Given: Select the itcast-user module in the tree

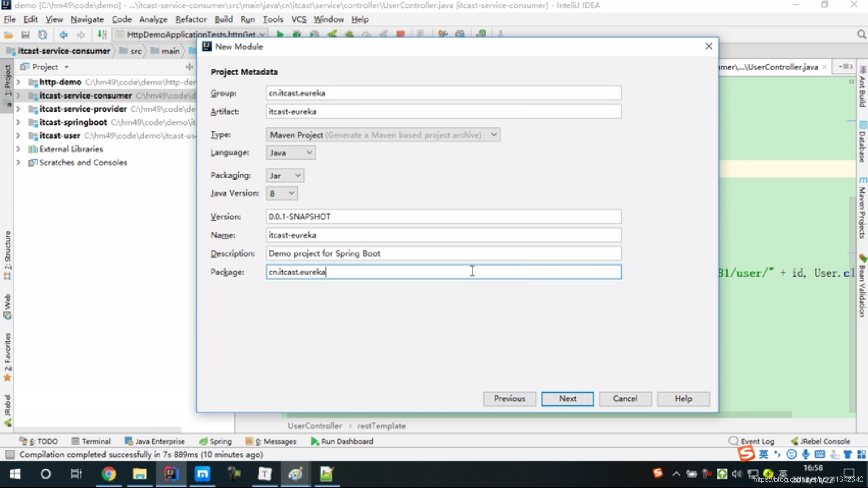Looking at the screenshot, I should [60, 136].
